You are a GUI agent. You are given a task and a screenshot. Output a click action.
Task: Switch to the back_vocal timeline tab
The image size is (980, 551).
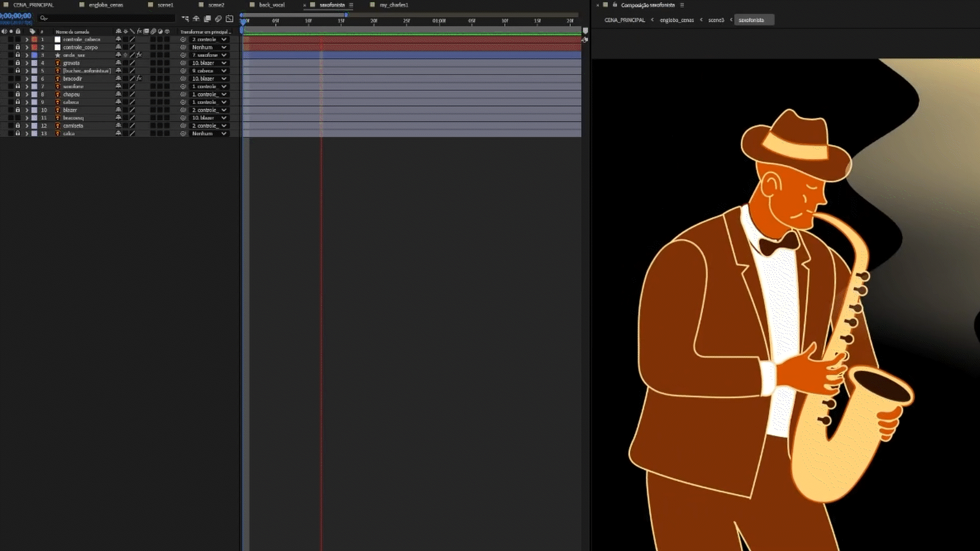tap(272, 5)
